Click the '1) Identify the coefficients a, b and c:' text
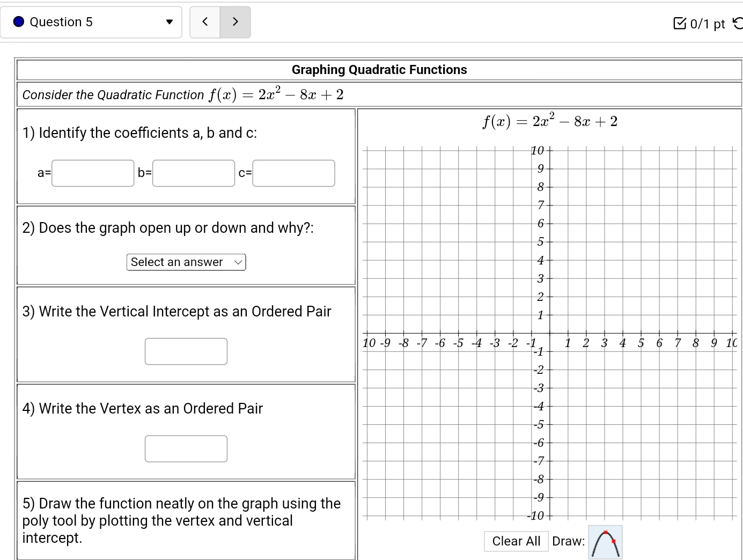The height and width of the screenshot is (560, 743). coord(139,133)
